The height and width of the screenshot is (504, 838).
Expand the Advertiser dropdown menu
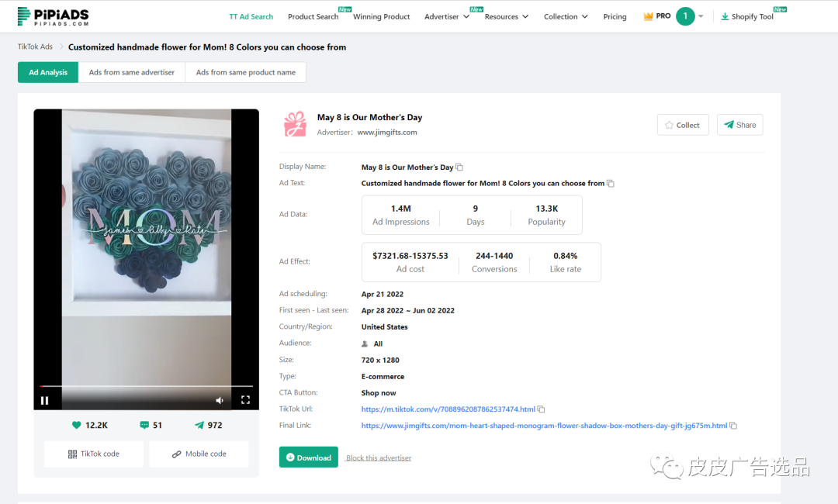click(447, 16)
